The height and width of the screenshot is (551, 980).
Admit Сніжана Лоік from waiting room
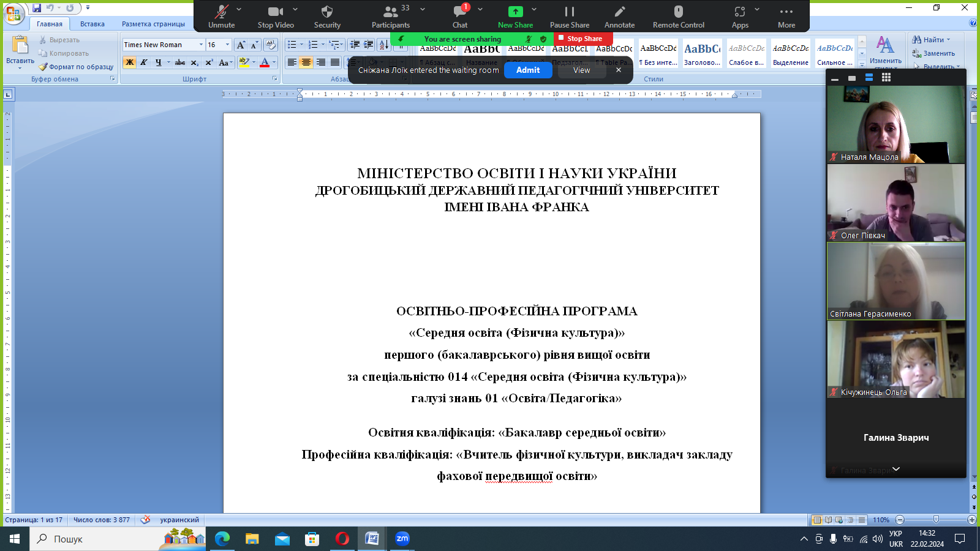pos(527,70)
